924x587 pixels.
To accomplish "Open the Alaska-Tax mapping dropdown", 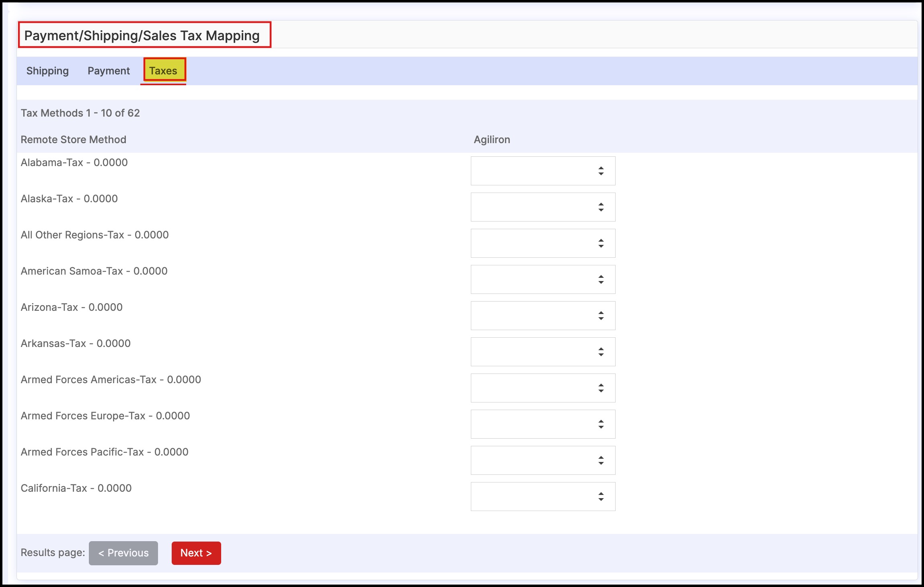I will coord(542,207).
